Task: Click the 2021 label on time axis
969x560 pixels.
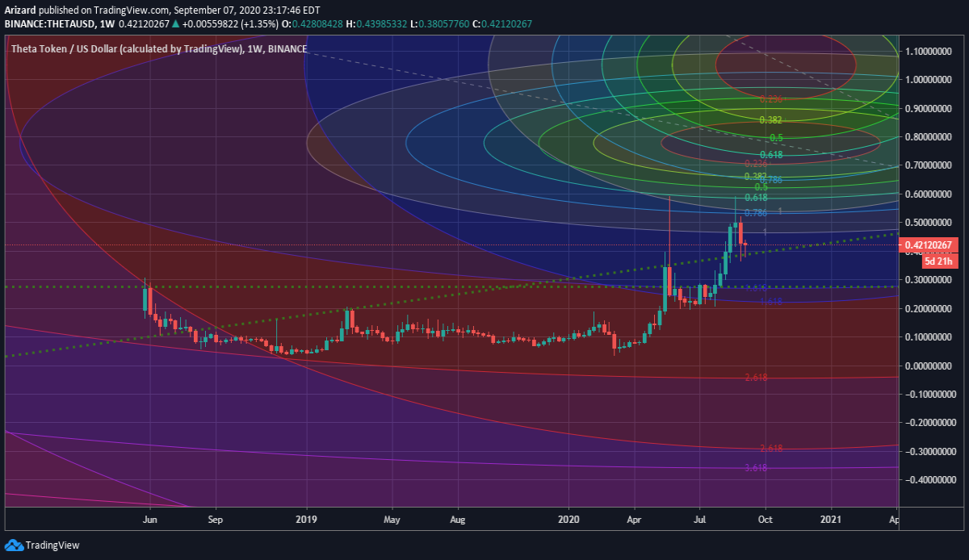Action: point(832,520)
